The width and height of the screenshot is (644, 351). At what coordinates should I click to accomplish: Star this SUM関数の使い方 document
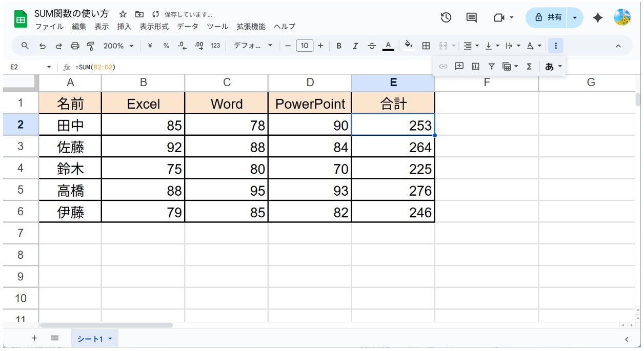click(123, 14)
